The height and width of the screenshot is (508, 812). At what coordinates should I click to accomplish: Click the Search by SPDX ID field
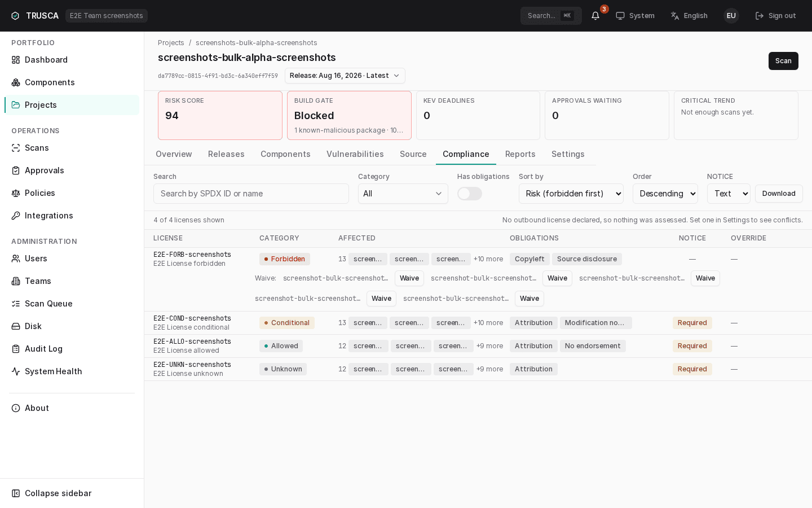251,194
